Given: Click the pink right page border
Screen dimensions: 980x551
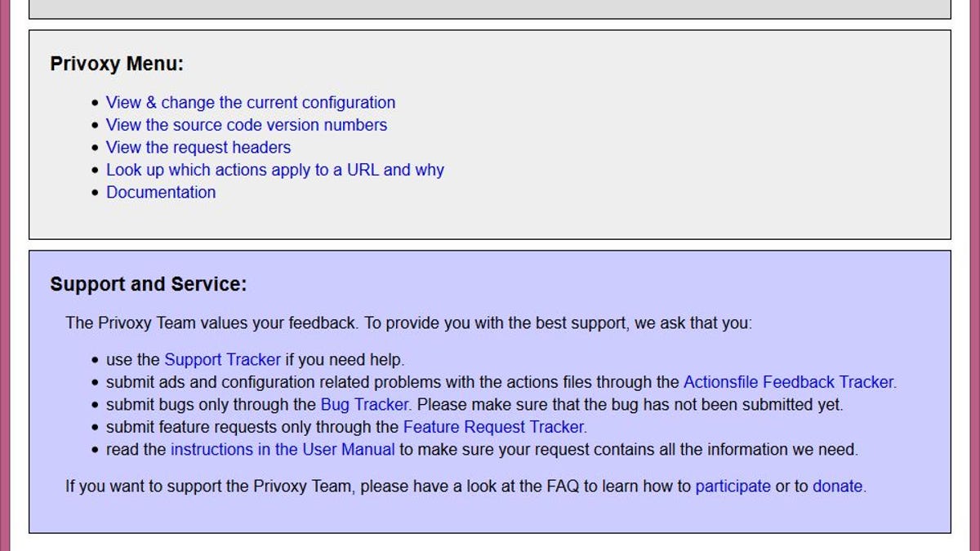Looking at the screenshot, I should [x=974, y=275].
